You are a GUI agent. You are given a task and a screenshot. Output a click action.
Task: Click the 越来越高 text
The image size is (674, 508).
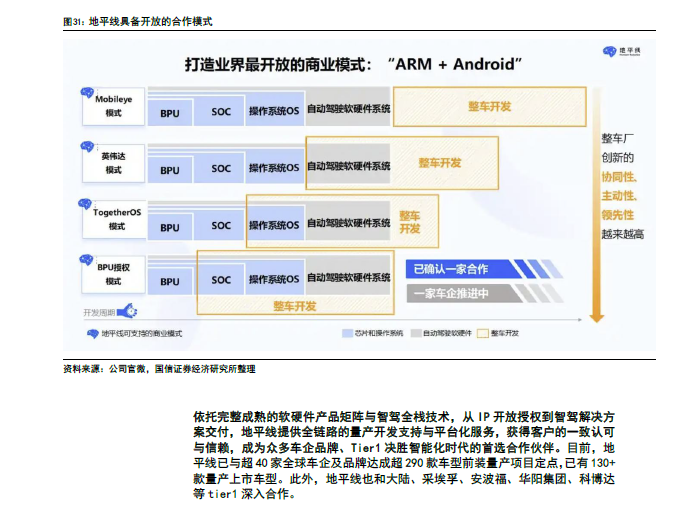point(622,234)
